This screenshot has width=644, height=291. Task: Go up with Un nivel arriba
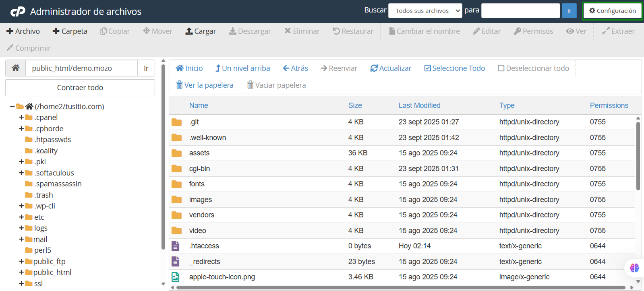click(x=242, y=68)
